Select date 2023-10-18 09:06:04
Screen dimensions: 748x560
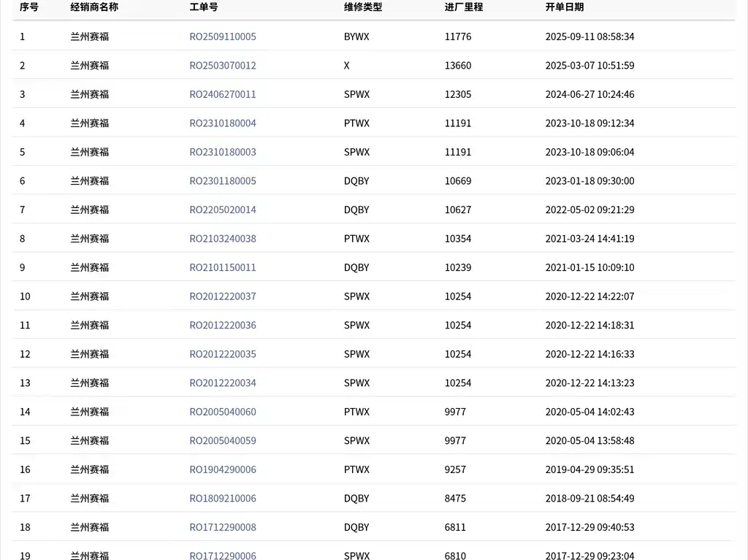(x=589, y=152)
